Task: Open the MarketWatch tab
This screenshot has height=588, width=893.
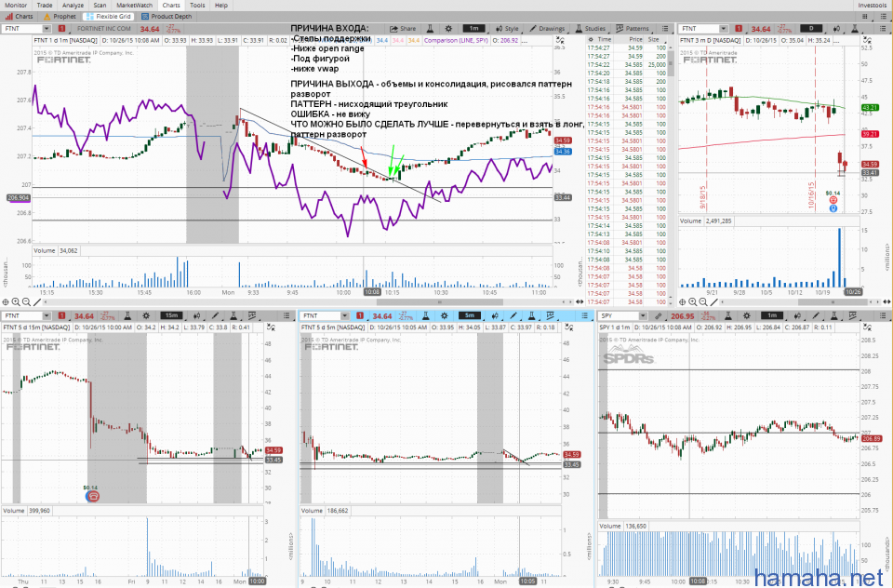Action: point(134,6)
